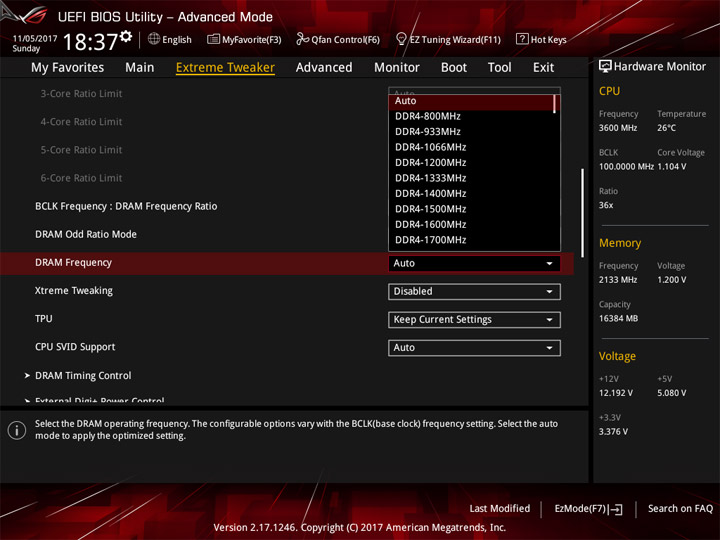Launch EZ Tuning Wizard bulb icon
Viewport: 720px width, 540px height.
pyautogui.click(x=401, y=39)
